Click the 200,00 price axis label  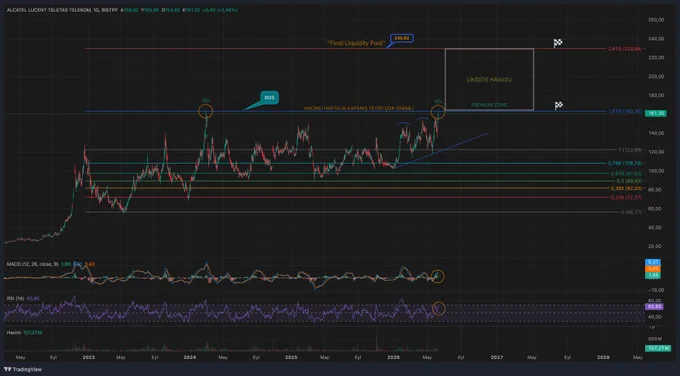(x=656, y=76)
